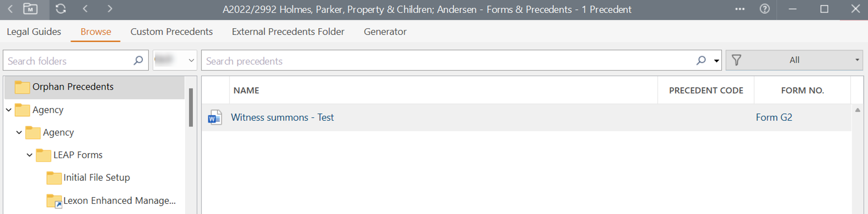Navigate back with the left arrow
Image resolution: width=868 pixels, height=214 pixels.
(86, 9)
